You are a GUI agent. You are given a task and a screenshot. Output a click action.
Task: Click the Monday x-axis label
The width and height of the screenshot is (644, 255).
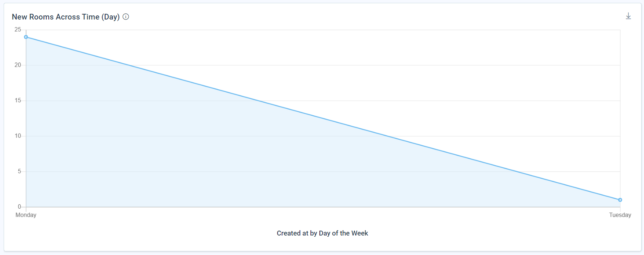[x=26, y=215]
